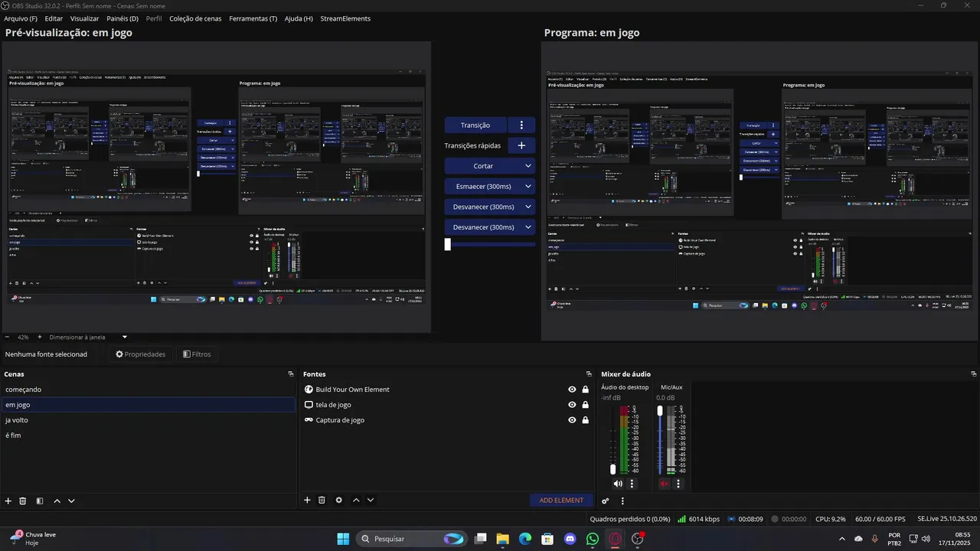Open source properties gear in Fontes toolbar

coord(338,500)
